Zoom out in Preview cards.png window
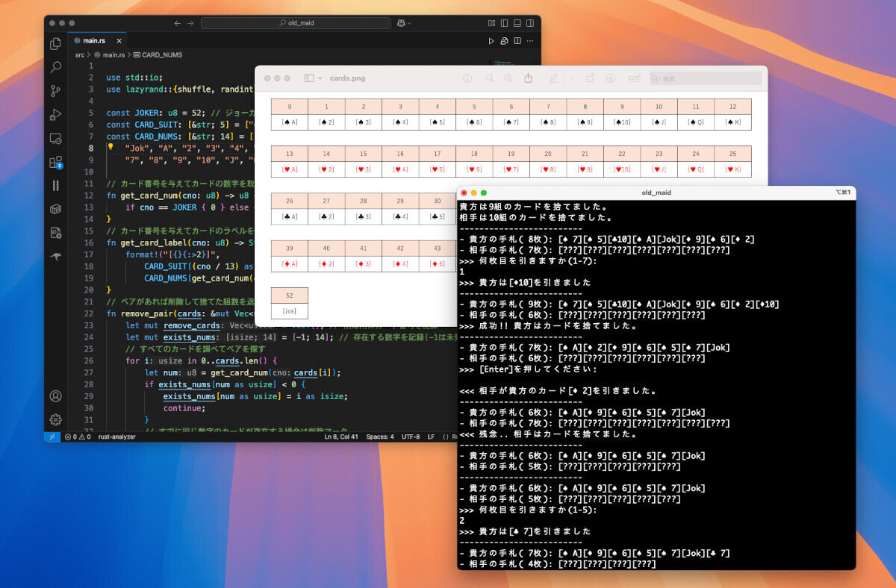This screenshot has width=896, height=588. pos(490,78)
